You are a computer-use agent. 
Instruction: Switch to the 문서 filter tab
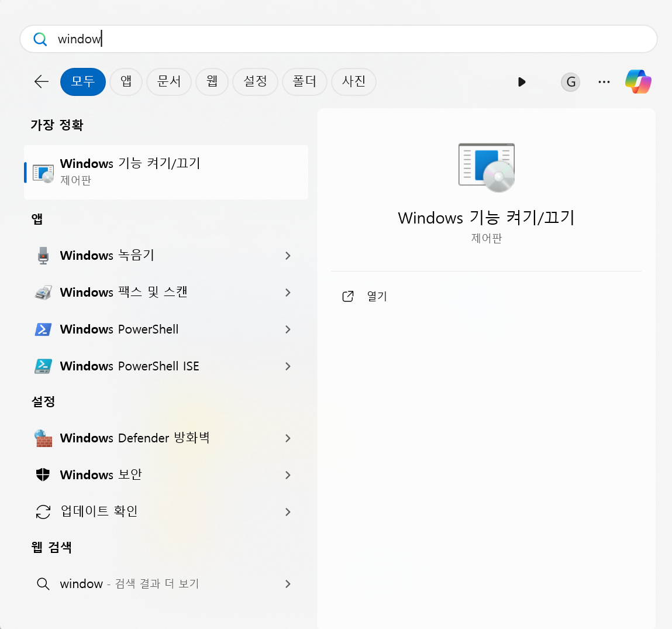pyautogui.click(x=169, y=81)
